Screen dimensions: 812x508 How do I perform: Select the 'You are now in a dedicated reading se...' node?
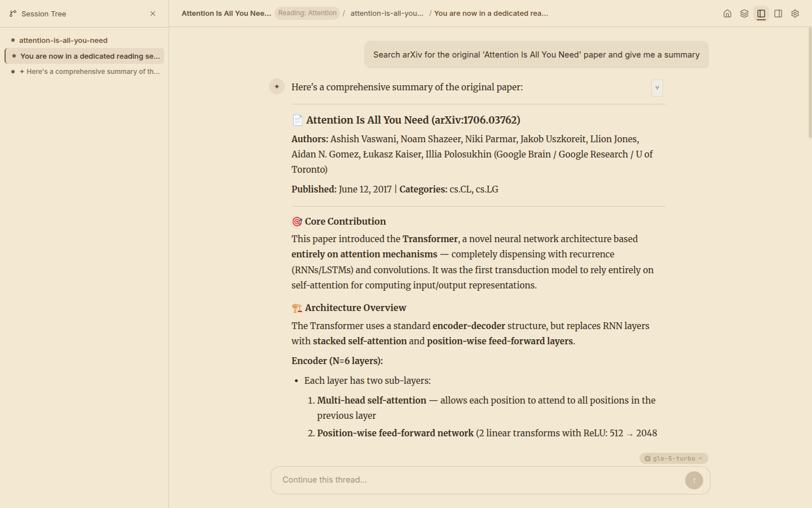[x=85, y=56]
